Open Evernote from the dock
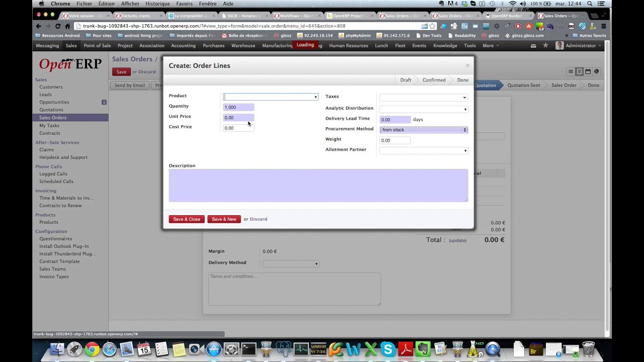 [423, 349]
